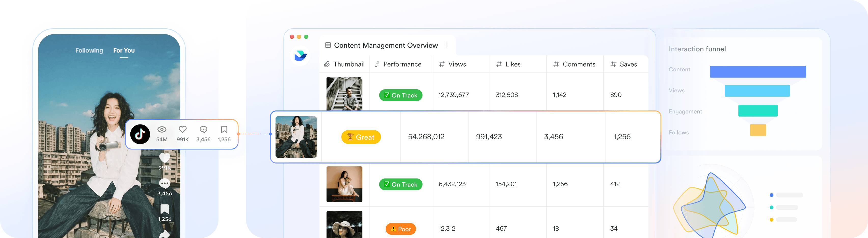Viewport: 868px width, 238px height.
Task: Click the TikTok logo in the stats popup
Action: point(140,134)
